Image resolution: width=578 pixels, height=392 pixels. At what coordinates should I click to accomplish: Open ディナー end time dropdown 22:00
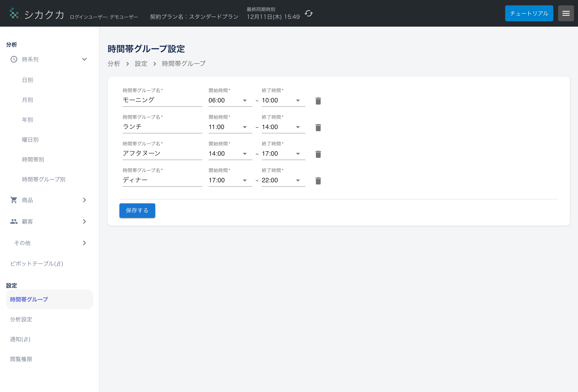pos(283,180)
